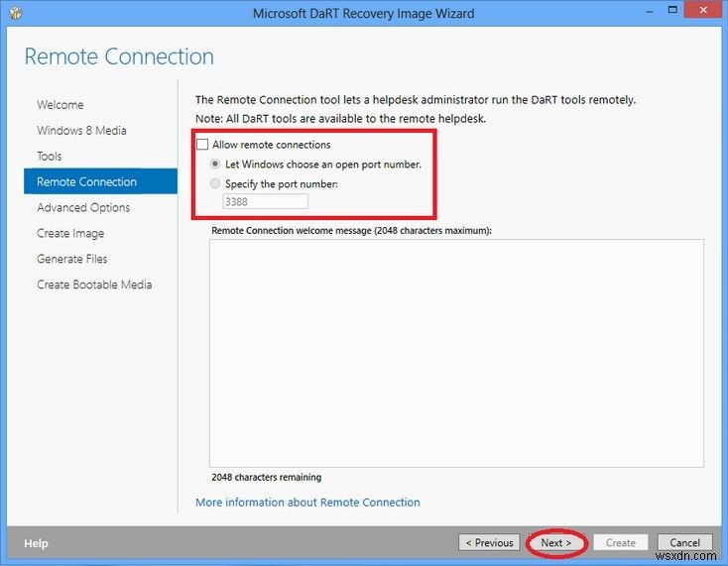Open More information about Remote Connection link
Image resolution: width=728 pixels, height=566 pixels.
(x=307, y=502)
